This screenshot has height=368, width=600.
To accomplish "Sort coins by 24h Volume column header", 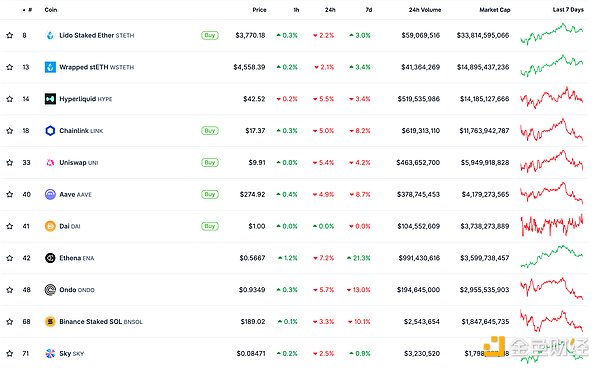I will tap(425, 10).
